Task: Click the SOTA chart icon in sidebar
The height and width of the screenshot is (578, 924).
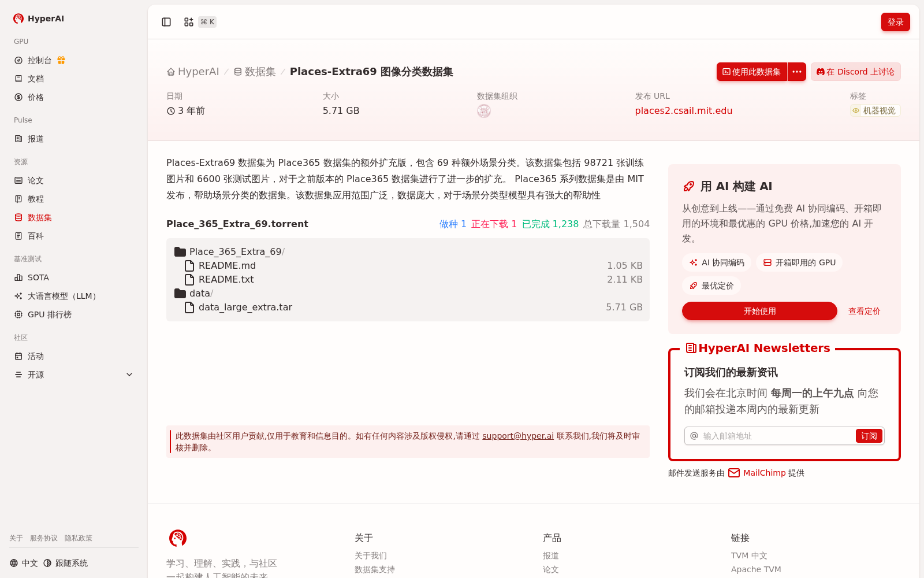Action: 18,277
